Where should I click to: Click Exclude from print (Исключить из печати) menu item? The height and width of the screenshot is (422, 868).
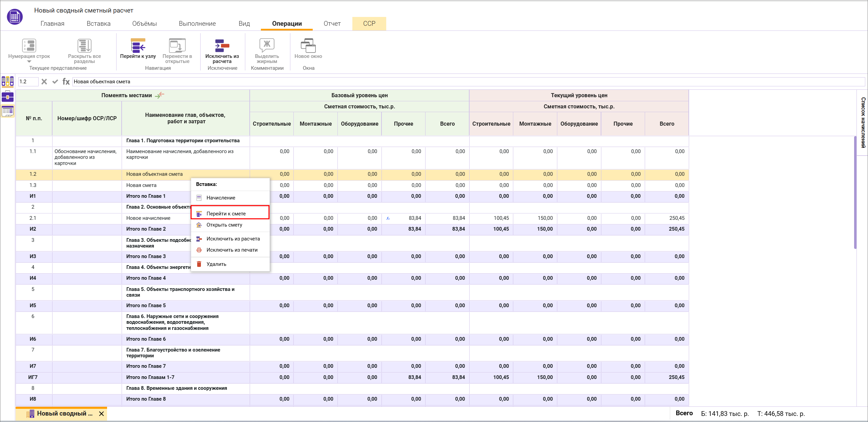click(x=232, y=250)
